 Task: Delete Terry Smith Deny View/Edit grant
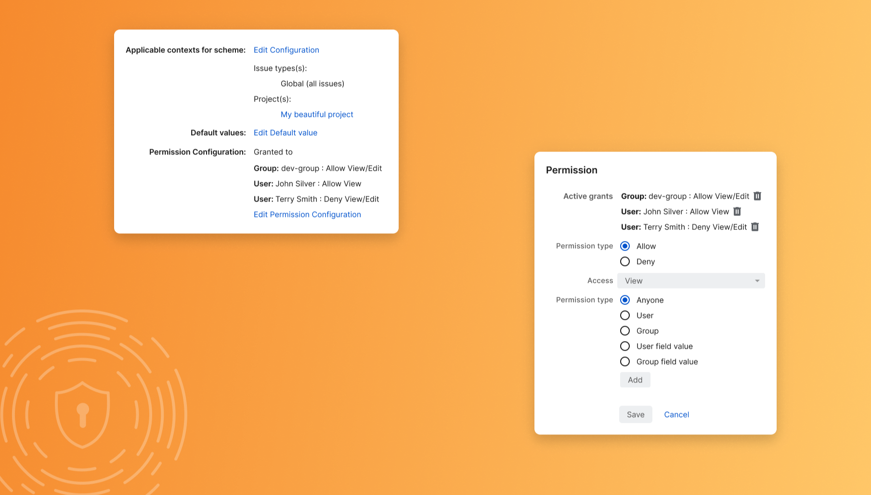point(755,227)
